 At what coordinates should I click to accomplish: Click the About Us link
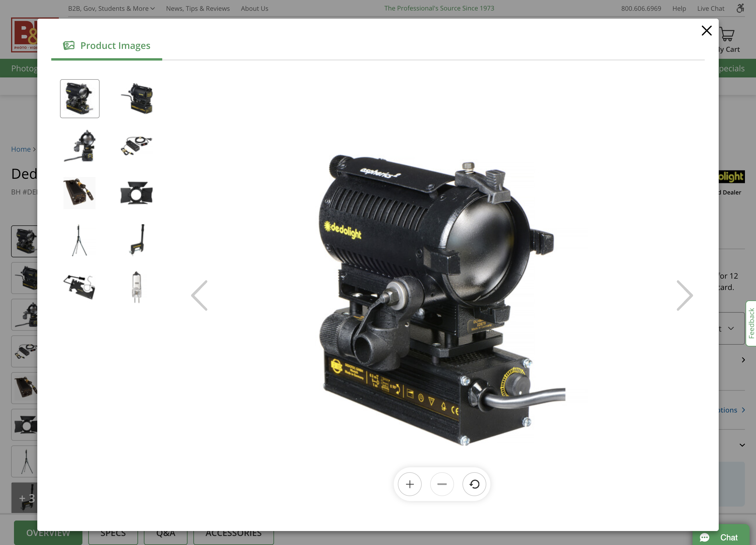pyautogui.click(x=254, y=8)
